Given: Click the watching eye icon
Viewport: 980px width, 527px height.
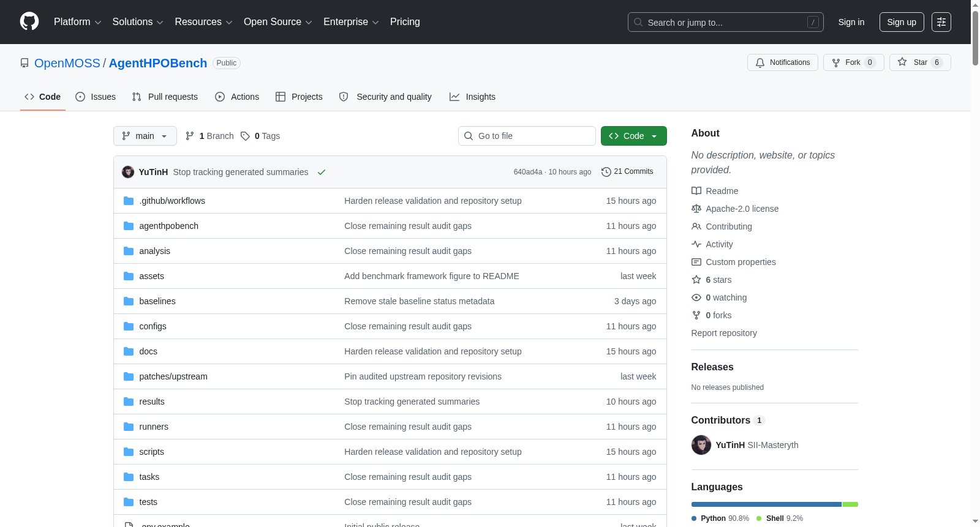Looking at the screenshot, I should point(696,297).
